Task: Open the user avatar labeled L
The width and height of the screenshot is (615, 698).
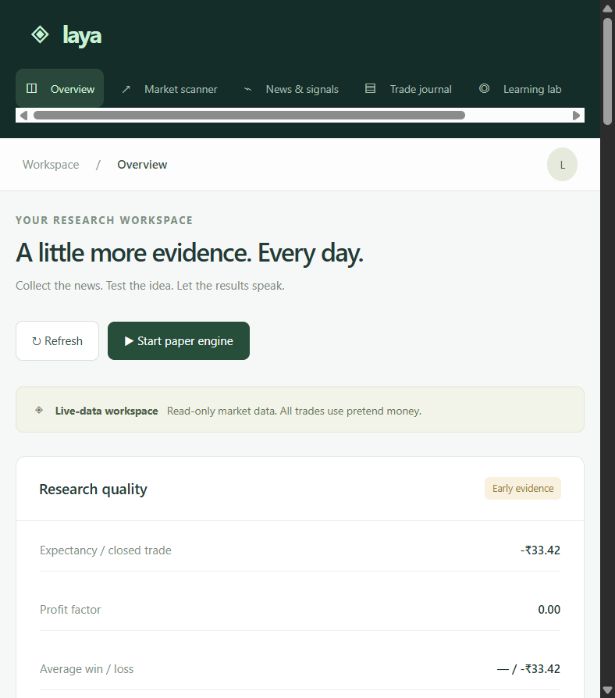Action: pos(562,165)
